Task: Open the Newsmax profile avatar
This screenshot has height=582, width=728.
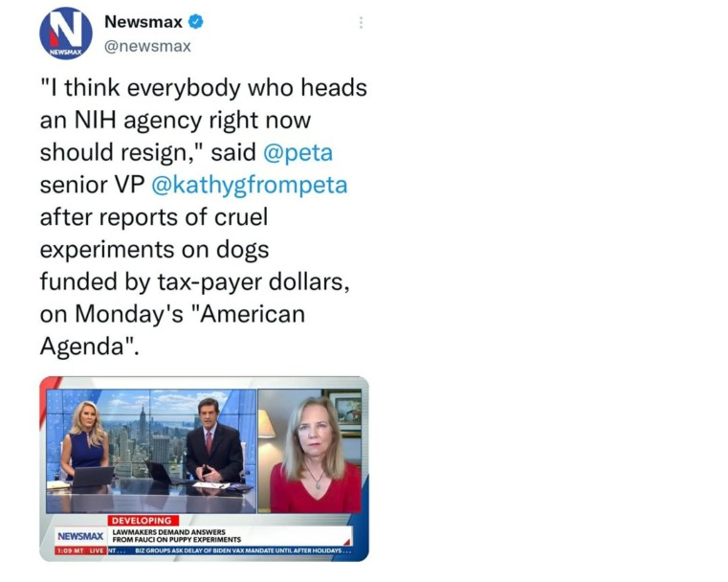Action: click(x=66, y=33)
